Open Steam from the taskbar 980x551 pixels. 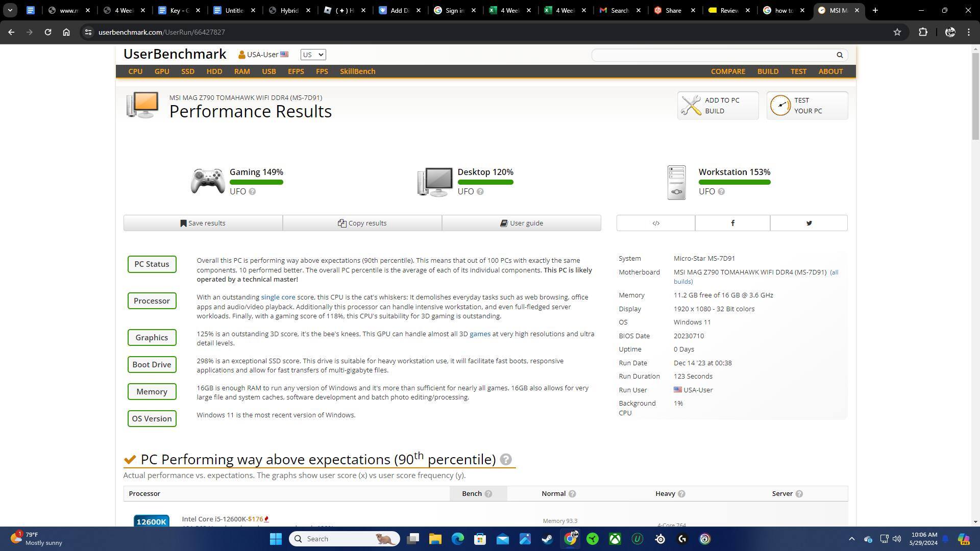pos(547,539)
